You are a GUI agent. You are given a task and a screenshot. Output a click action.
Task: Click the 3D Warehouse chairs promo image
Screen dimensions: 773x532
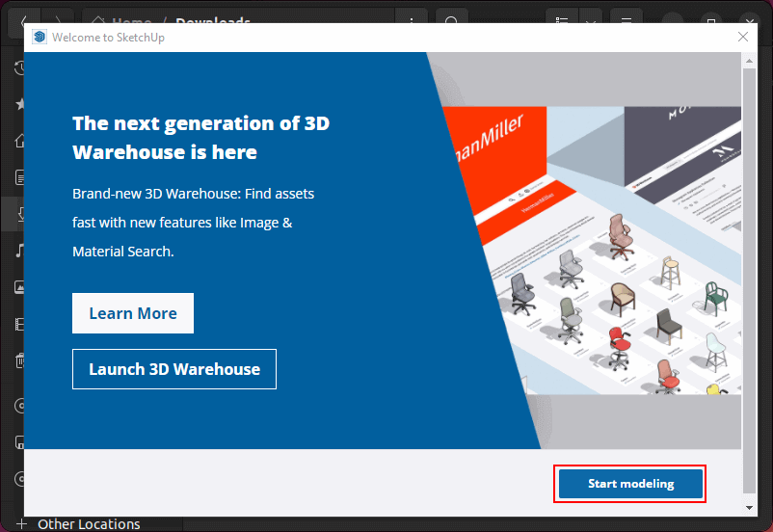tap(592, 250)
